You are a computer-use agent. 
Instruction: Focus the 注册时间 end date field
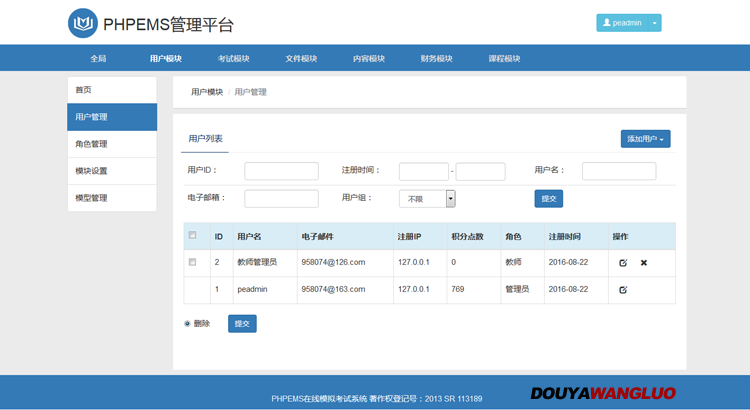(480, 171)
